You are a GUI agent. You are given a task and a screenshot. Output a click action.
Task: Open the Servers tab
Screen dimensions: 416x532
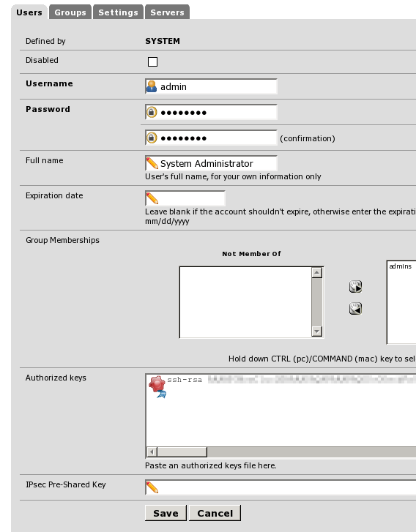(167, 12)
